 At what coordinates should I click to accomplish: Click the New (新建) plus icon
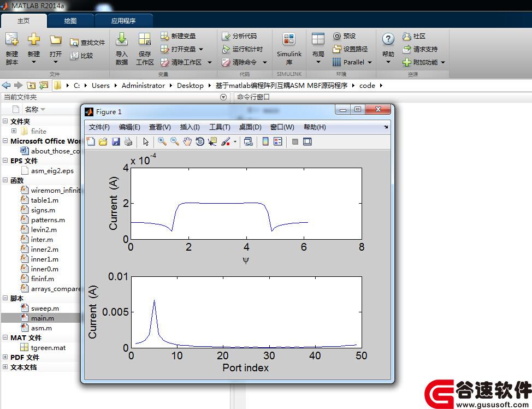33,39
